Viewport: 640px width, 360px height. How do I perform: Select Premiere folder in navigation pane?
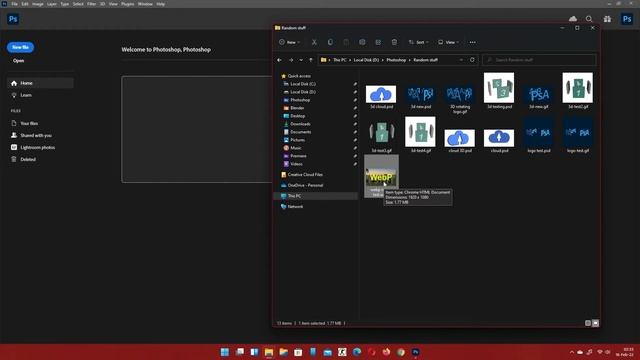pyautogui.click(x=298, y=156)
